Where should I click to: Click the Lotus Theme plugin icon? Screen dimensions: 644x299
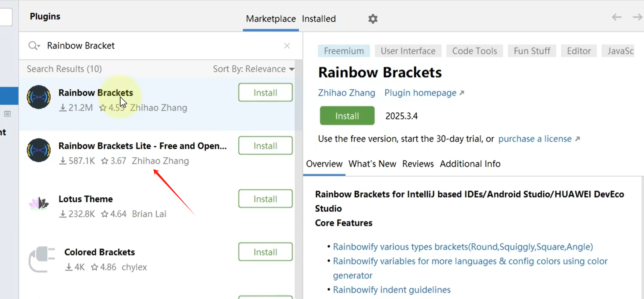click(x=39, y=203)
